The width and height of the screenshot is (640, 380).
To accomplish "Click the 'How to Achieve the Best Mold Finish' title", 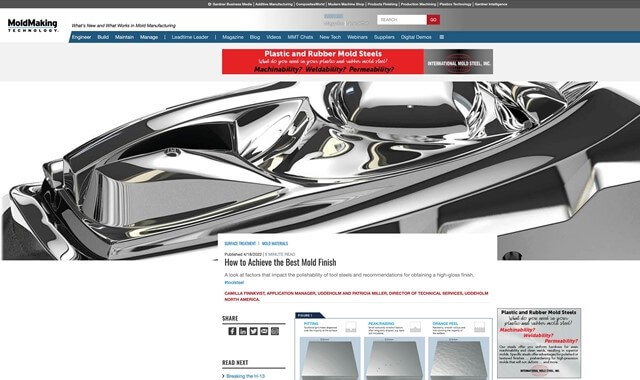I will [280, 262].
